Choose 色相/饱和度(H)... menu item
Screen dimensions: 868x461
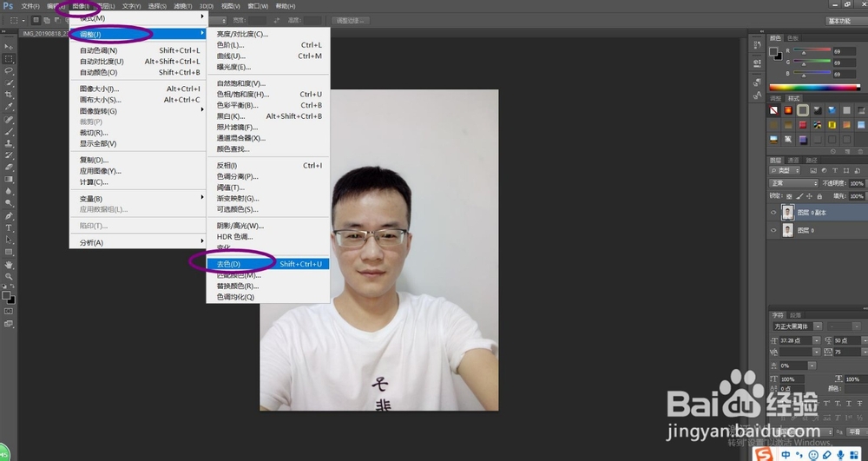coord(268,94)
